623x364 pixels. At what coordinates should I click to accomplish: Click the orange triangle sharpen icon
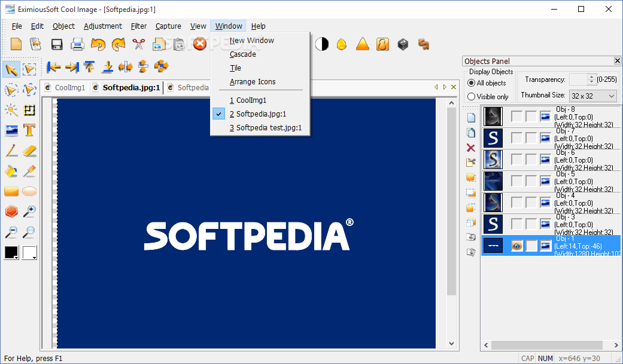coord(362,44)
